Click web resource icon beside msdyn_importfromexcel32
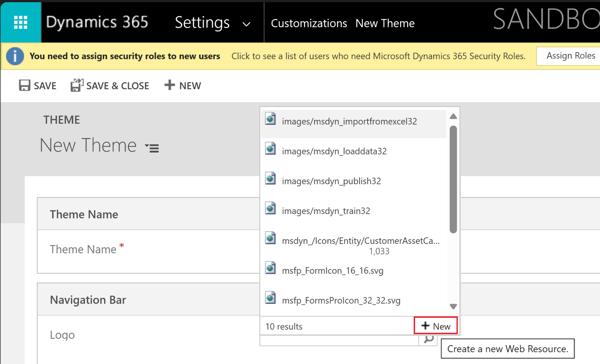Viewport: 600px width, 364px height. tap(271, 119)
